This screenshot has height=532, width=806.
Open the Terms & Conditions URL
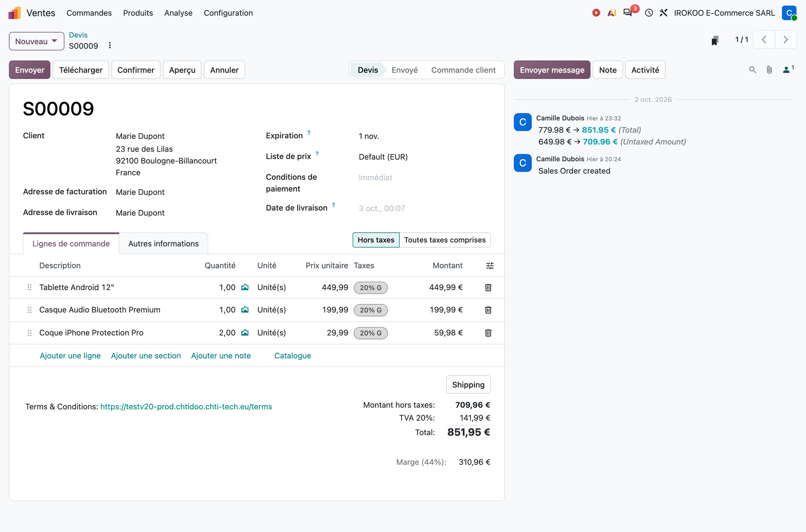[x=186, y=407]
